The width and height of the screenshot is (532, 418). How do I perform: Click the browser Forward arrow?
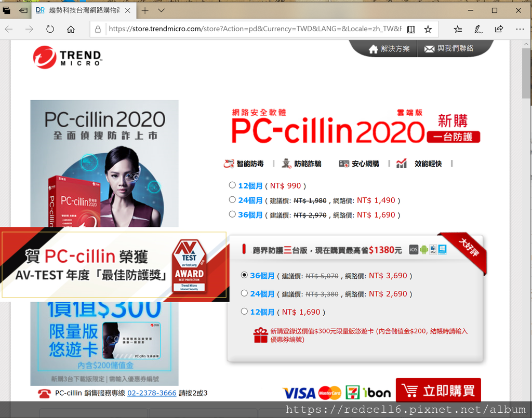click(x=29, y=29)
